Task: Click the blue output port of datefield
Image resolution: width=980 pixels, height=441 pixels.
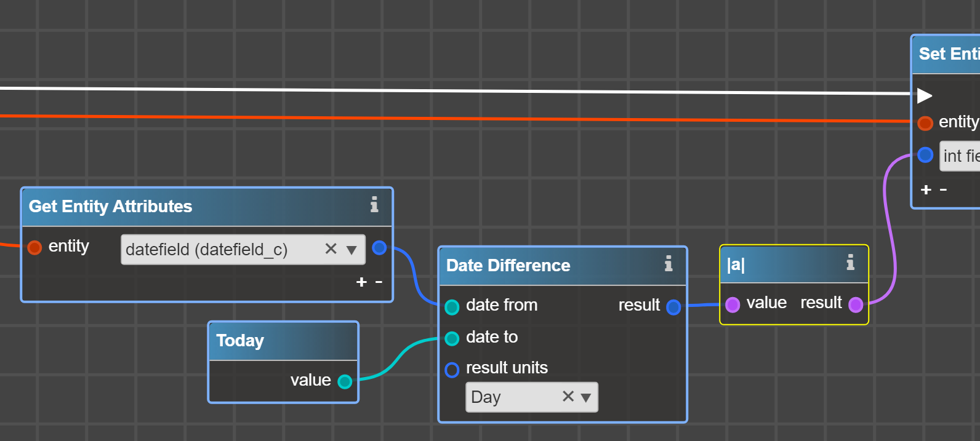Action: tap(379, 248)
